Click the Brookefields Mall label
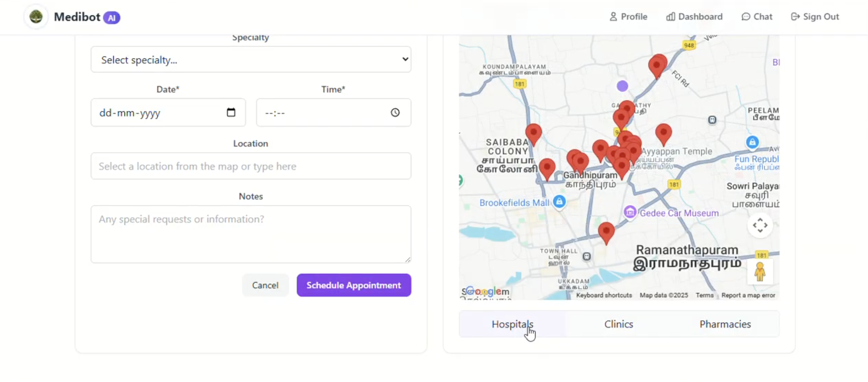The width and height of the screenshot is (868, 382). click(x=514, y=203)
